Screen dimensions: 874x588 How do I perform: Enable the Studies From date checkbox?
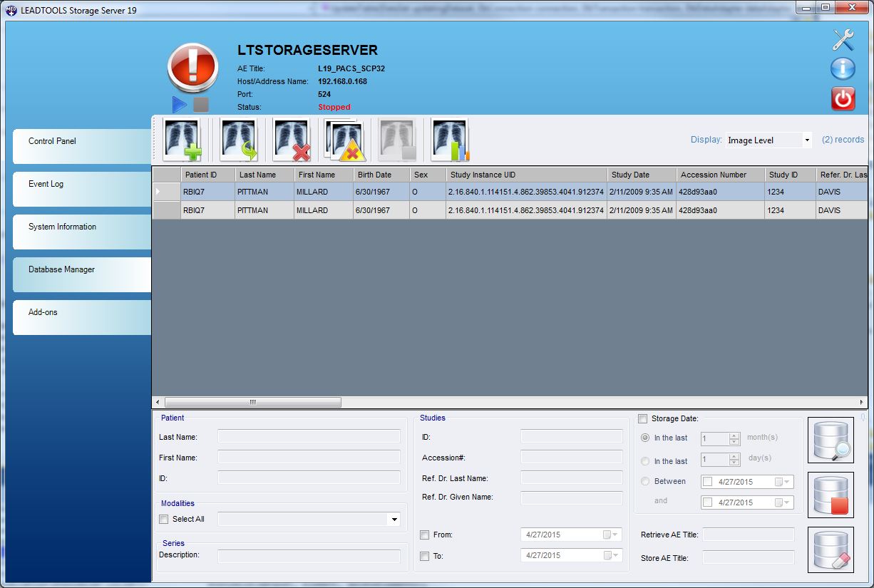point(425,535)
